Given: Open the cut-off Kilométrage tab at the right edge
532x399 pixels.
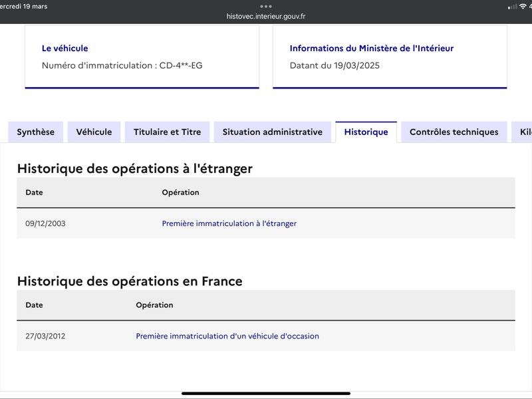Looking at the screenshot, I should [x=523, y=132].
